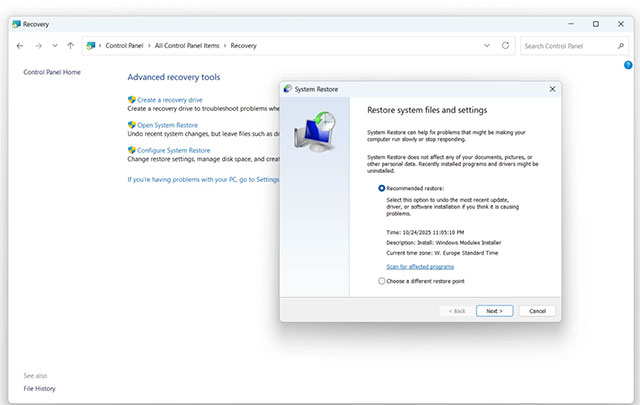640x405 pixels.
Task: Open Configure System Restore link
Action: 174,151
